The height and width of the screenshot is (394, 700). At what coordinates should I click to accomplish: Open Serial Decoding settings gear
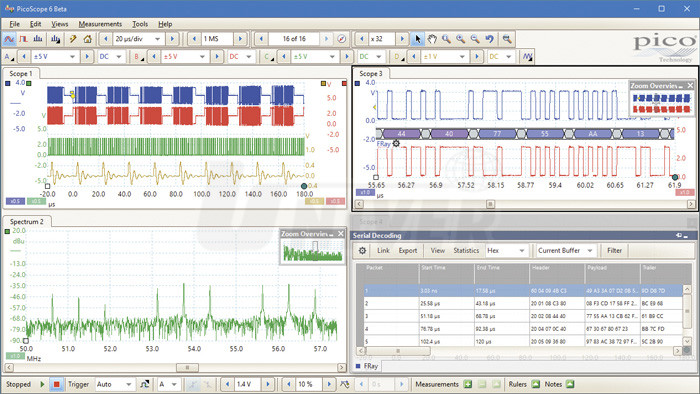point(362,251)
